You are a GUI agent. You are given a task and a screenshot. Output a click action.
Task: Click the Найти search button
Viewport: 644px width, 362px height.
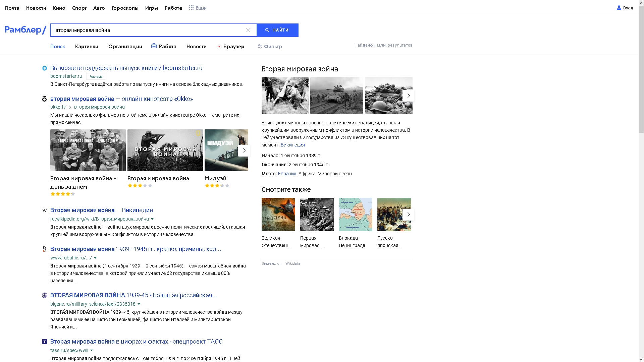coord(277,30)
